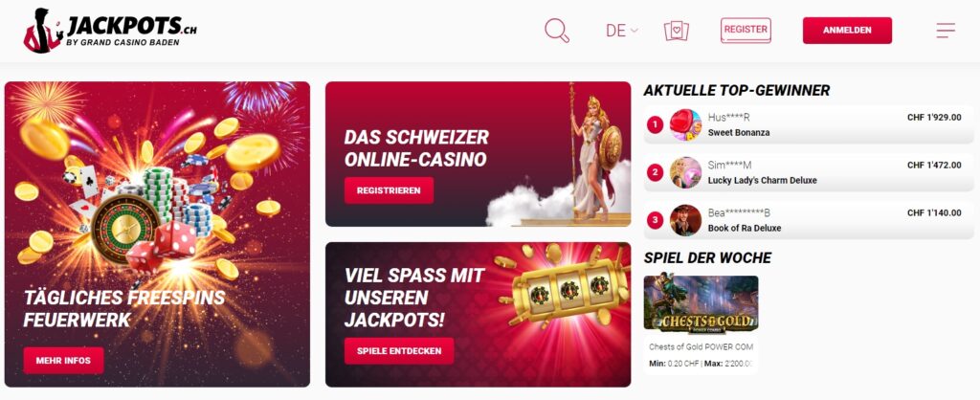Click the Spiele Entdecken button
This screenshot has width=980, height=400.
pyautogui.click(x=399, y=351)
